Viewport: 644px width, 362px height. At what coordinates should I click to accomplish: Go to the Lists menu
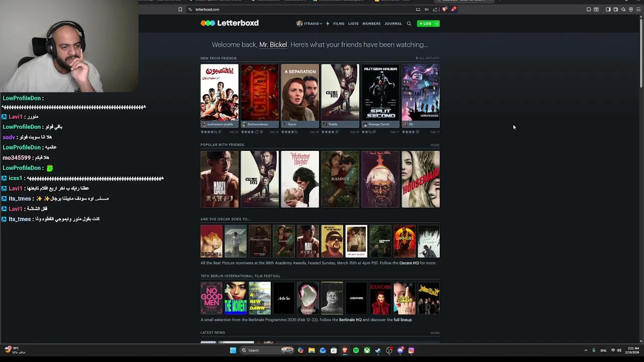pyautogui.click(x=353, y=24)
